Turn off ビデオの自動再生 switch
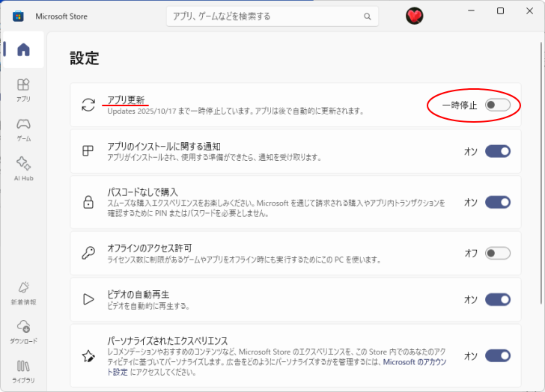545x392 pixels. point(498,299)
